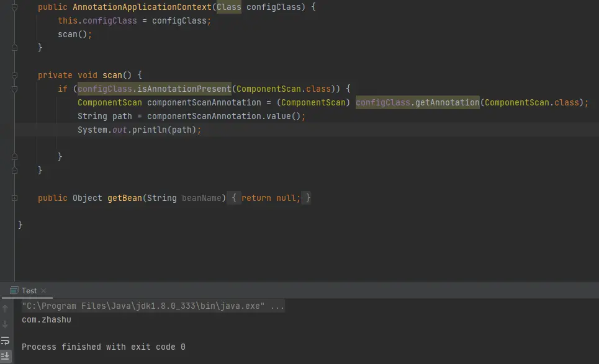Click the folded '{ return null; }' placeholder
The height and width of the screenshot is (364, 599).
[271, 198]
